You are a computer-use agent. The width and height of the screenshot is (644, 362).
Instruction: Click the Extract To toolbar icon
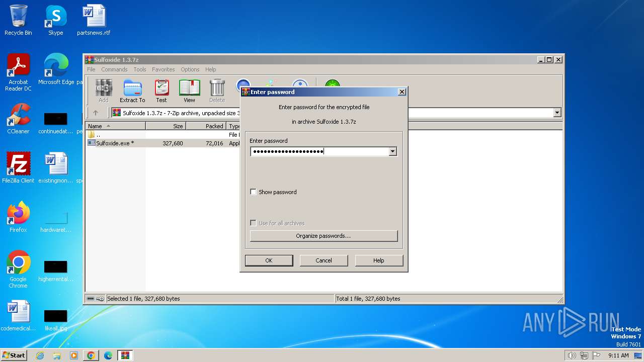pyautogui.click(x=132, y=91)
